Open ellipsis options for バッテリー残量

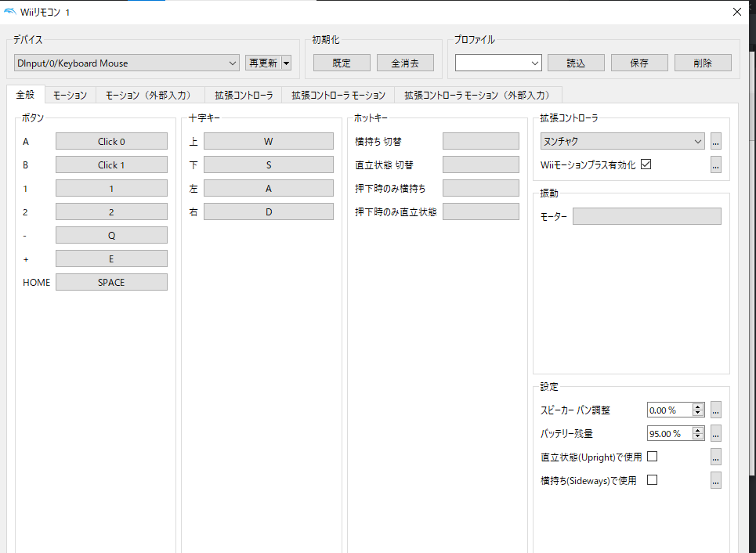715,433
